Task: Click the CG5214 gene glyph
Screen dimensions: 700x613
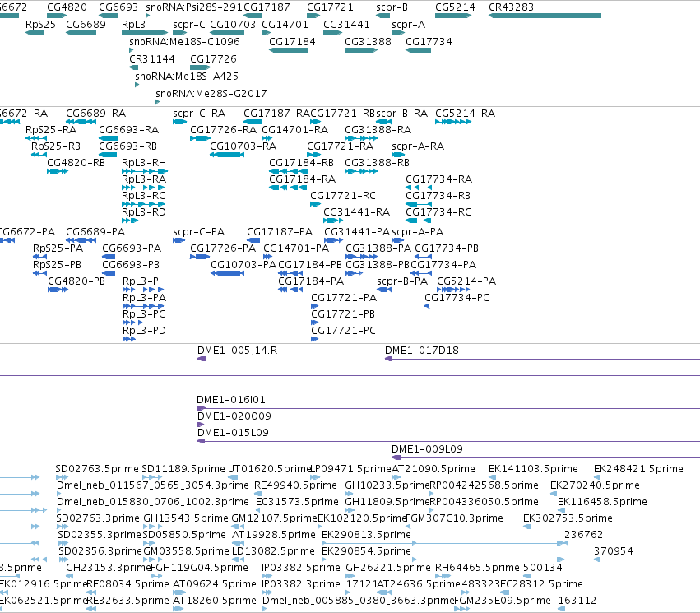Action: (453, 16)
